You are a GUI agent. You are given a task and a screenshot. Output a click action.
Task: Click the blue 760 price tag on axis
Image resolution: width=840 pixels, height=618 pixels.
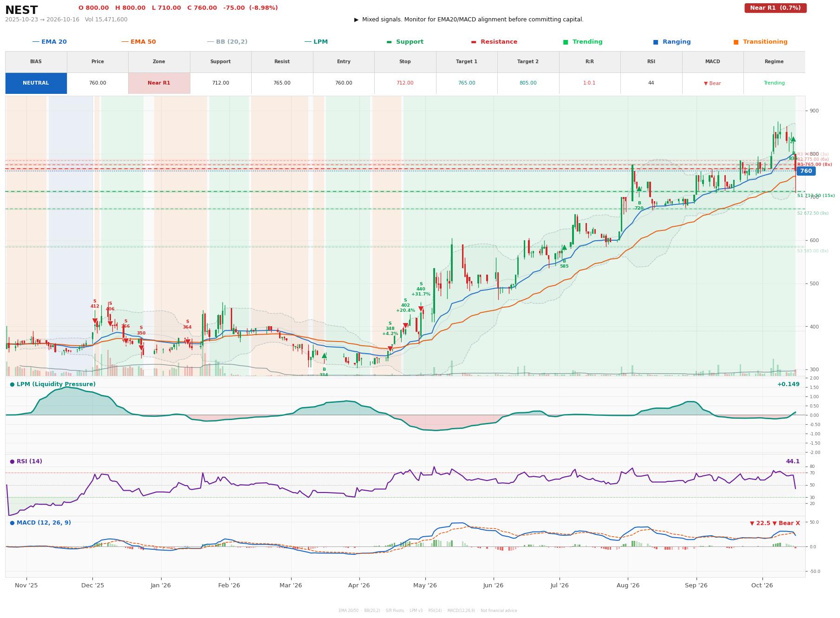tap(806, 171)
